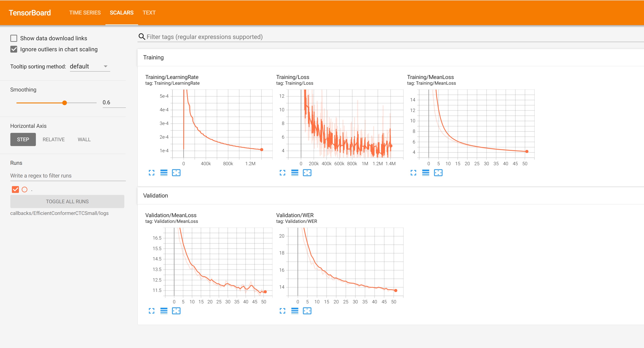
Task: Open the TEXT tab
Action: [149, 13]
